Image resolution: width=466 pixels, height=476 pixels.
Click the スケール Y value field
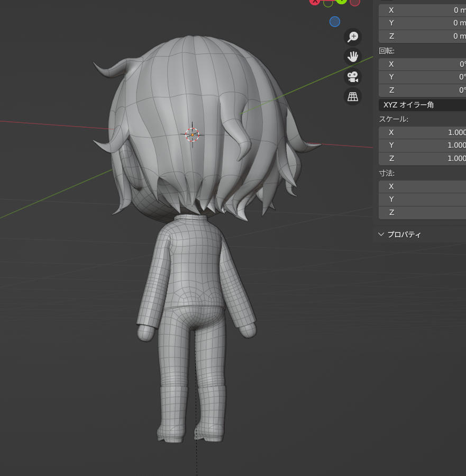pos(422,145)
